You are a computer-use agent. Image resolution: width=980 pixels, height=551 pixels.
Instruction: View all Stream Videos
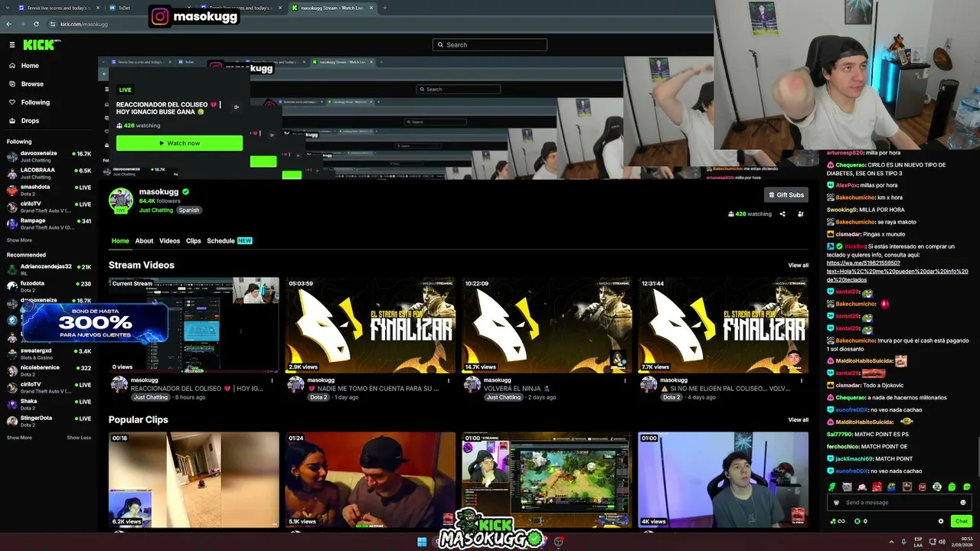[x=799, y=266]
